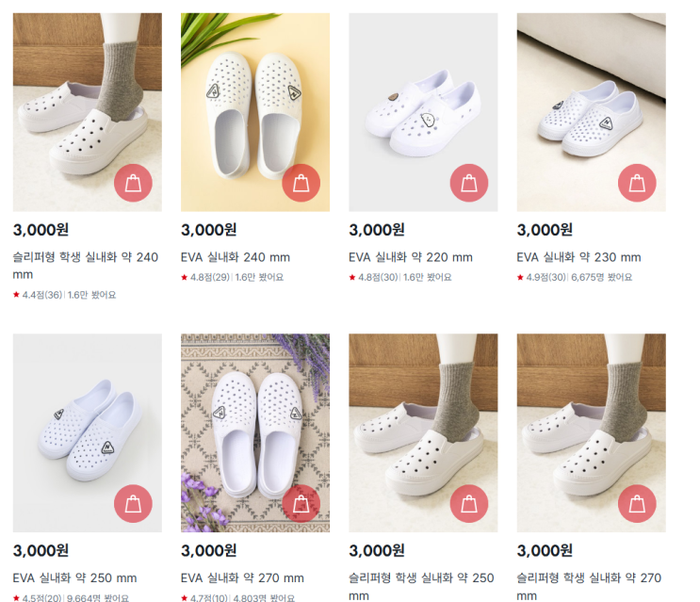The image size is (700, 602).
Task: View the EVA 실내화 약 270 mm product photo
Action: pos(255,432)
